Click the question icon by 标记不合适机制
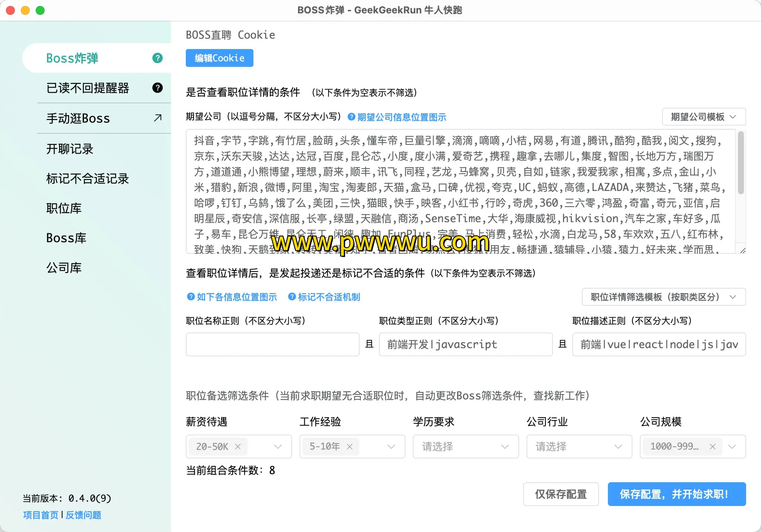The height and width of the screenshot is (532, 761). click(292, 296)
